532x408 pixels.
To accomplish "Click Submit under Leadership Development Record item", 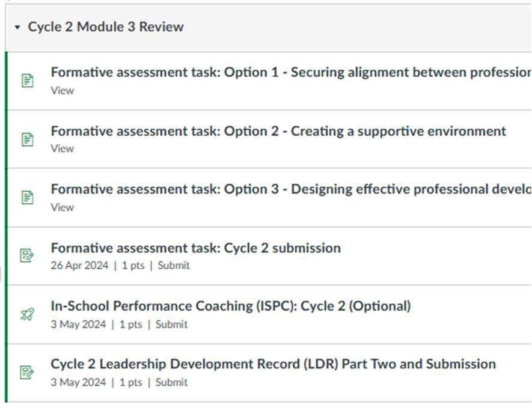I will click(x=171, y=382).
